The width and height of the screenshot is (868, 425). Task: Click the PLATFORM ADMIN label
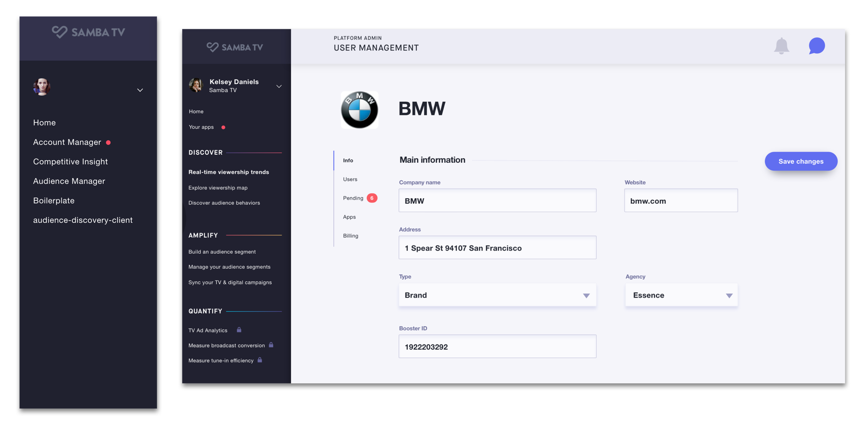coord(358,38)
